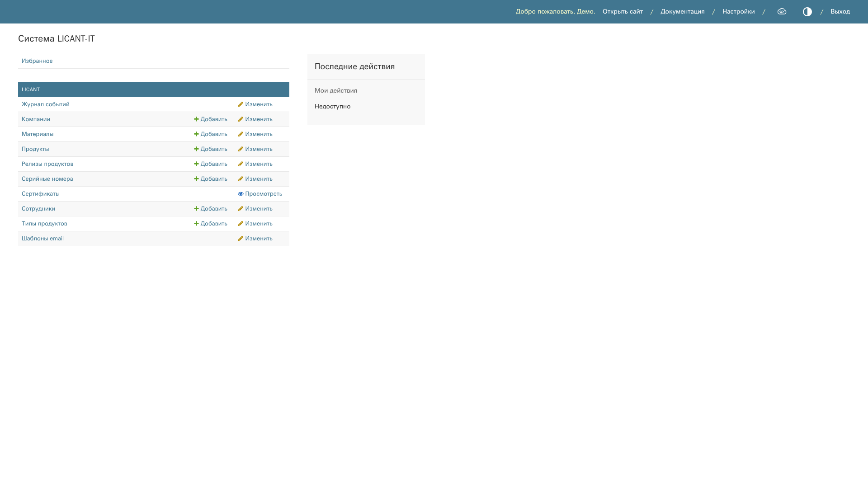This screenshot has height=488, width=868.
Task: Edit Серийные номера via Изменить
Action: tap(255, 179)
